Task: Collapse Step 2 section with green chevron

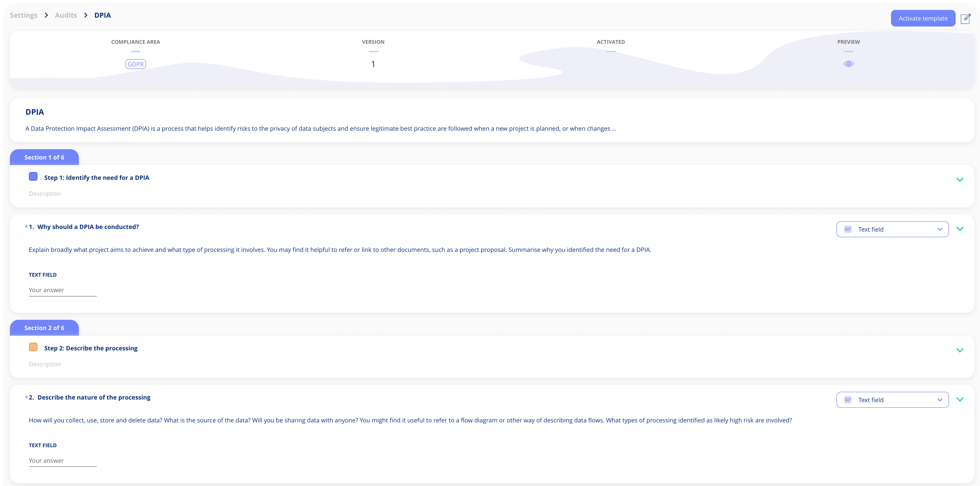Action: click(x=960, y=350)
